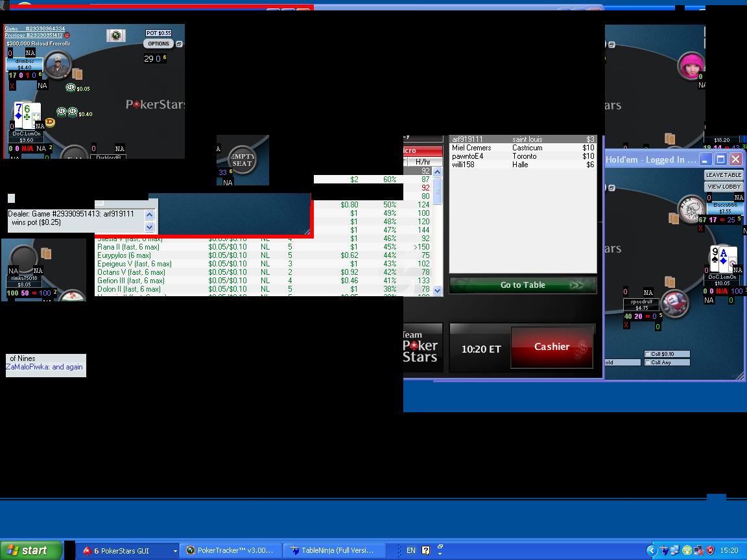Click the TableNinja icon in the system tray
This screenshot has height=560, width=747.
coord(664,550)
